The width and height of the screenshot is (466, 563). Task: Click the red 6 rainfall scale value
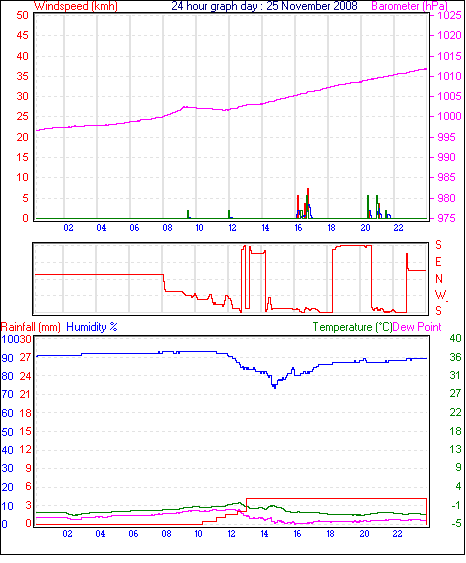28,487
